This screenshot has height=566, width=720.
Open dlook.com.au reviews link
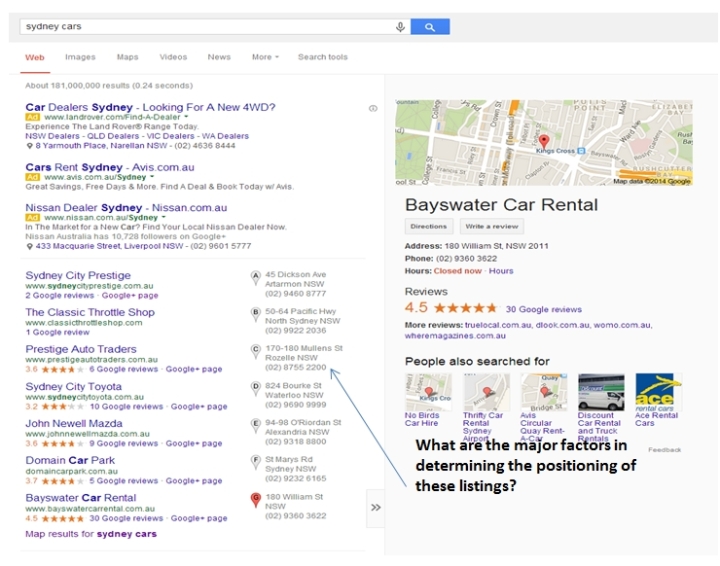(x=562, y=325)
